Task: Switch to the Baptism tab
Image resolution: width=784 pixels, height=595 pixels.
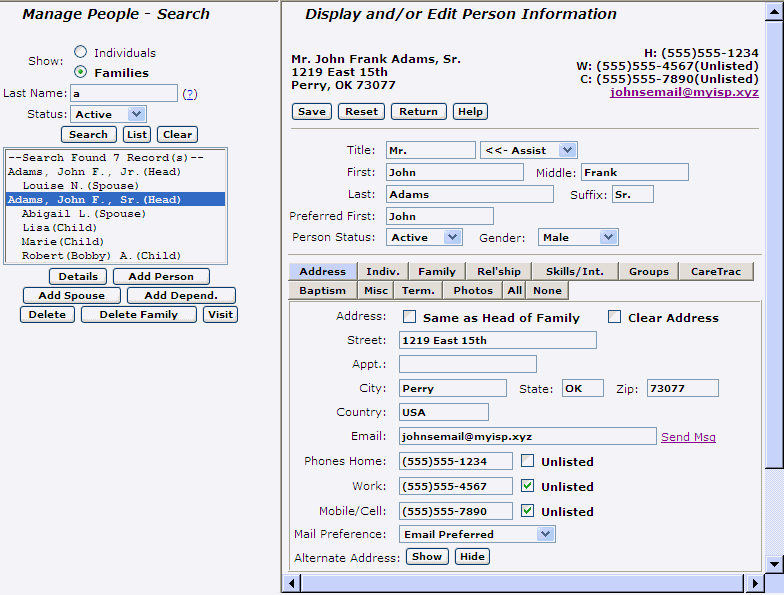Action: coord(322,290)
